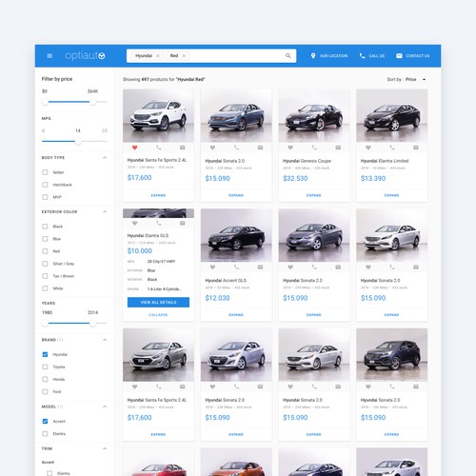Click the Contact Us envelope icon

click(x=399, y=56)
